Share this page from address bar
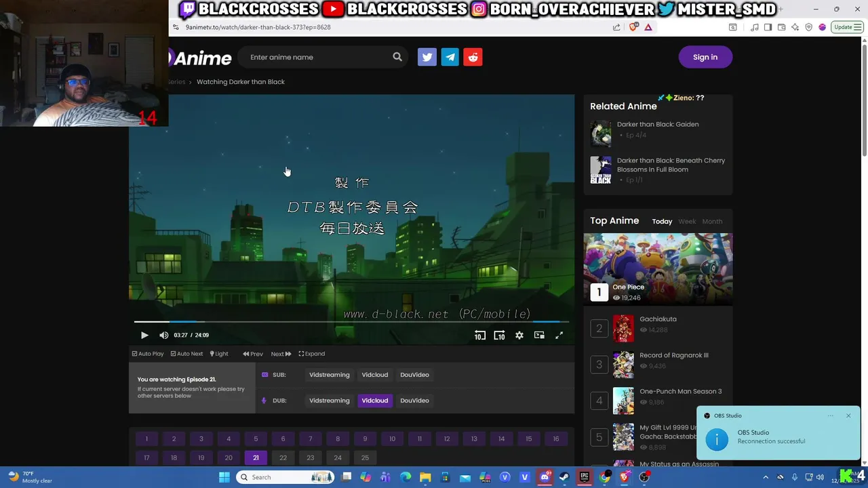 tap(616, 27)
